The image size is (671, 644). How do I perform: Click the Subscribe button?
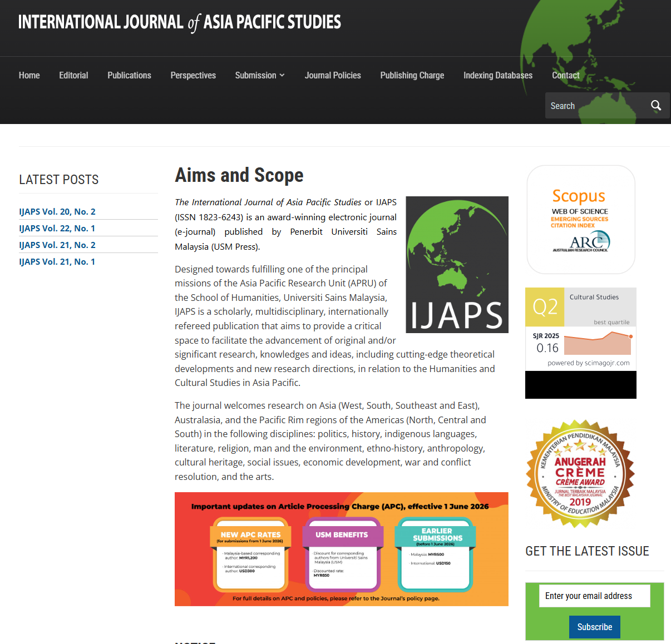595,627
